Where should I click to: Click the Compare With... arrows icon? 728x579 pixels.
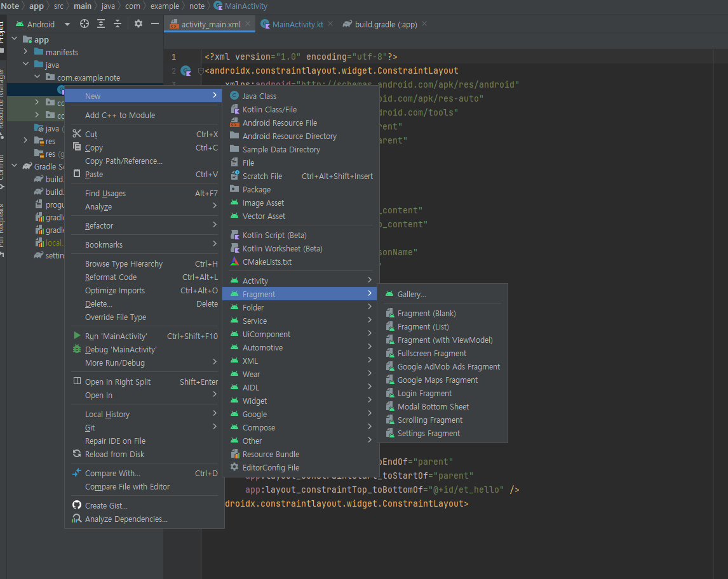tap(77, 473)
